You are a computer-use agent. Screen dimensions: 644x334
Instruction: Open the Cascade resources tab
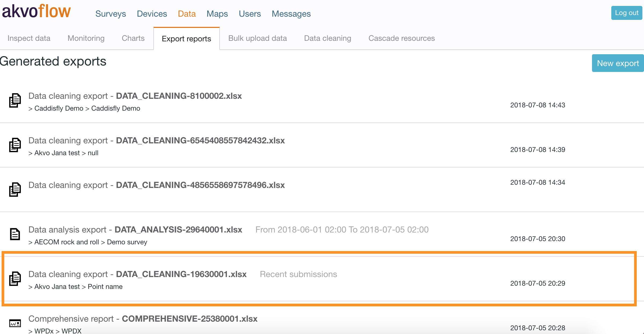click(x=401, y=38)
